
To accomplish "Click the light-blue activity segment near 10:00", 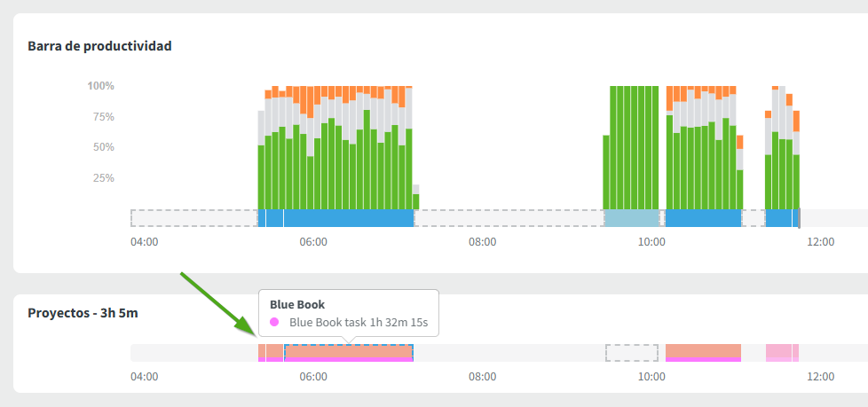I will (632, 218).
